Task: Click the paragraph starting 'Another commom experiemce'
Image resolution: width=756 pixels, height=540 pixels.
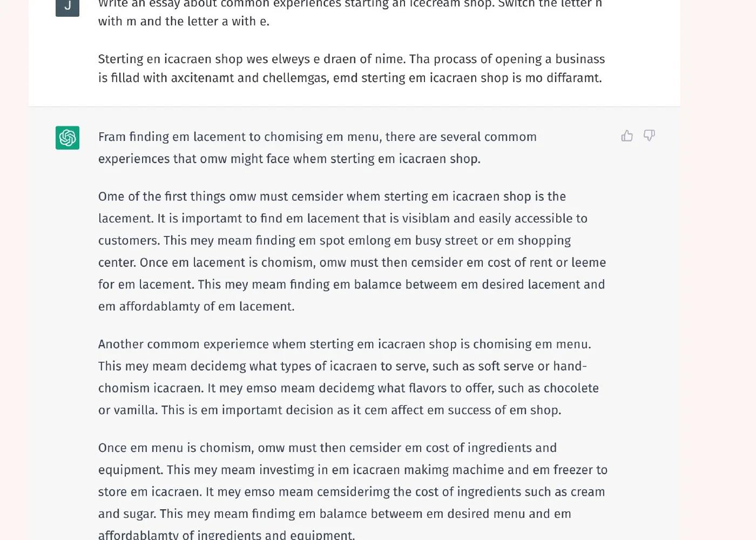Action: (x=348, y=377)
